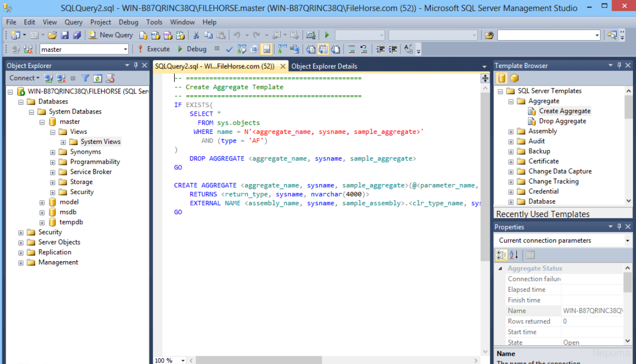Click the filter funnel icon in Object Explorer

coord(85,78)
